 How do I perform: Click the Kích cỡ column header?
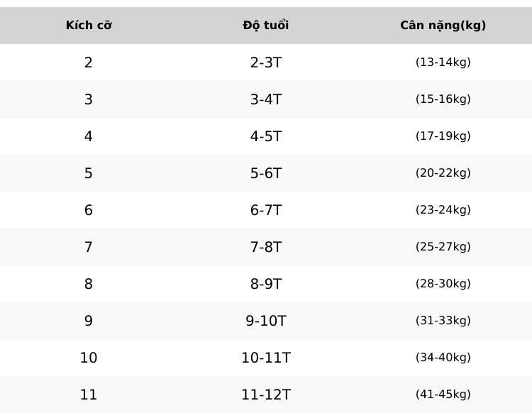click(89, 26)
